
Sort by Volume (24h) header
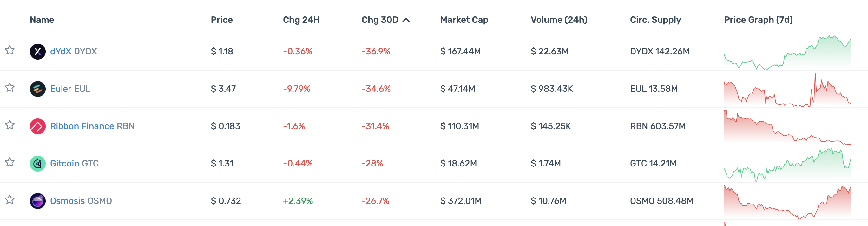coord(559,20)
